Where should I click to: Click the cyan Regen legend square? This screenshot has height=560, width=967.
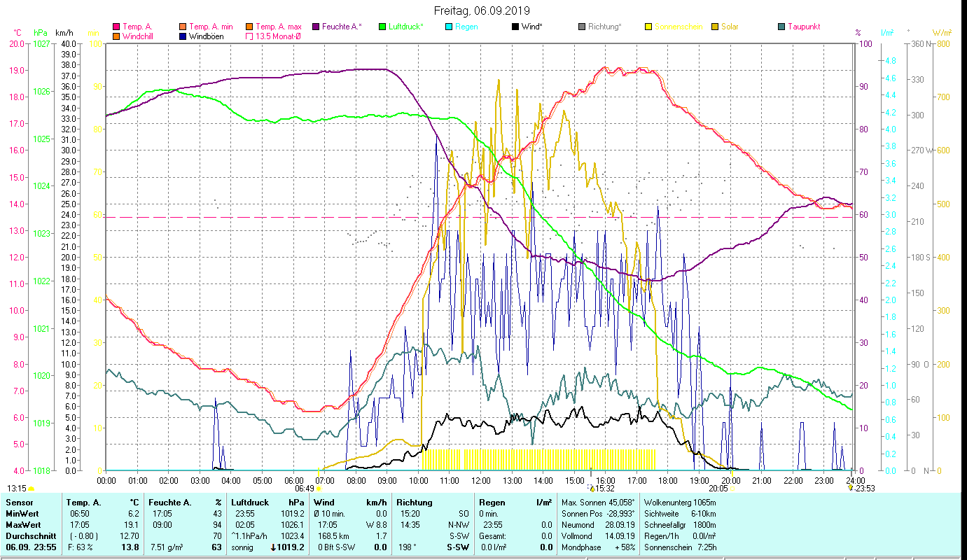449,27
